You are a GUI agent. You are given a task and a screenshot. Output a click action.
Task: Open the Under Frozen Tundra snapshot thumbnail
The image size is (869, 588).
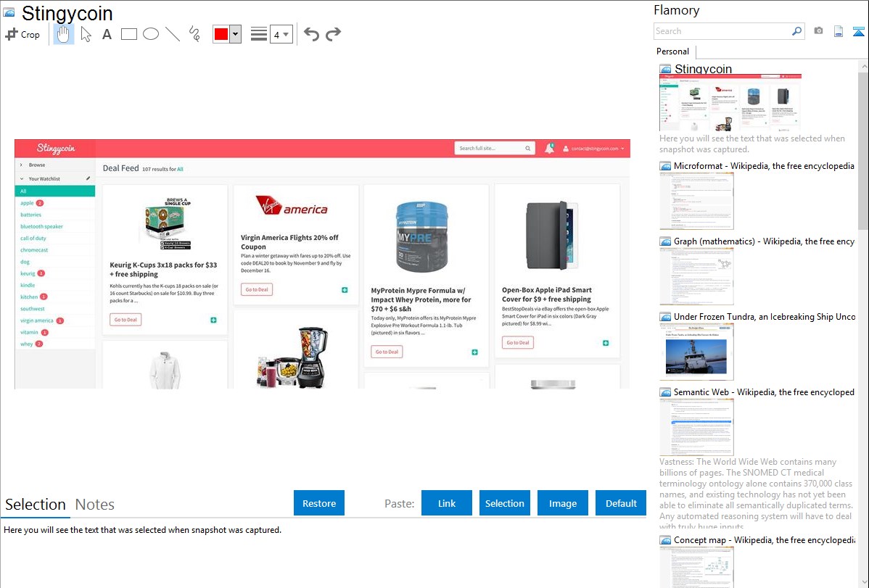696,352
